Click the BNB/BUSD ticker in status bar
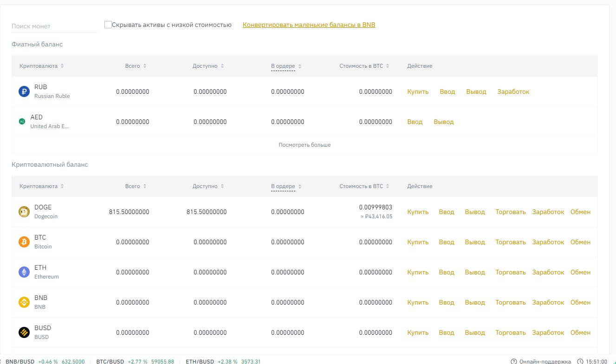The image size is (616, 364). pyautogui.click(x=45, y=361)
